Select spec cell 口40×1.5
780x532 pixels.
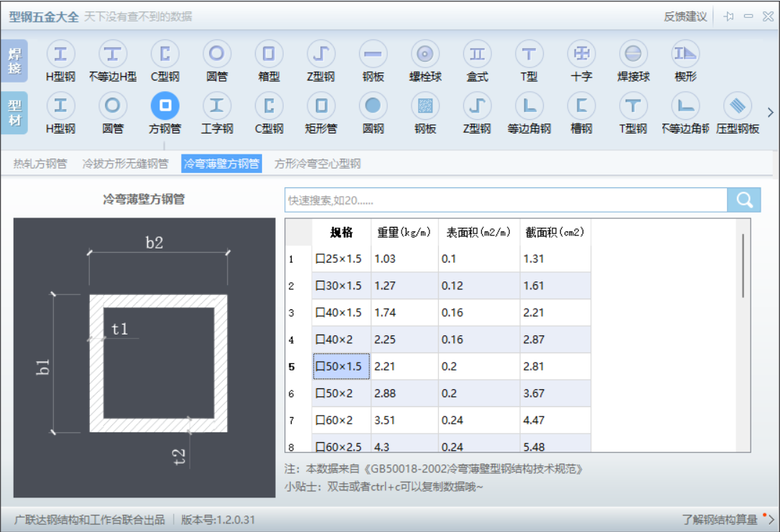pyautogui.click(x=341, y=312)
